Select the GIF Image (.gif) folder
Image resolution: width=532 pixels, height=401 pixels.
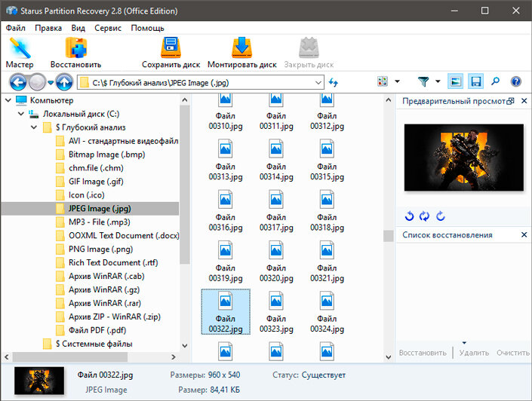[96, 182]
